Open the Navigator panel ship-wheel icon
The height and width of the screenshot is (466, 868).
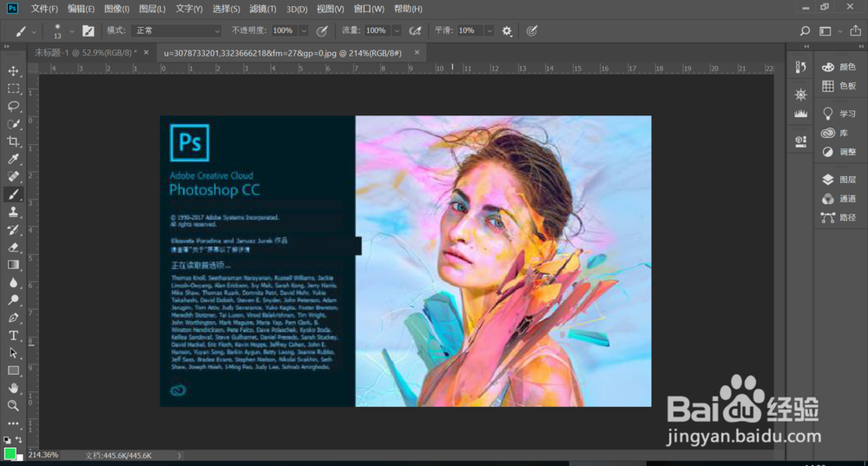[x=800, y=95]
